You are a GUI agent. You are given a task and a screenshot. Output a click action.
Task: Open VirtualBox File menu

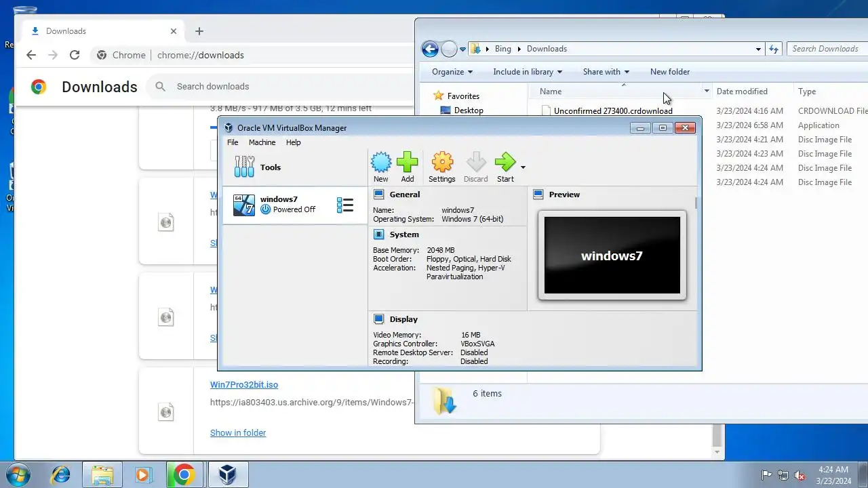[x=233, y=142]
